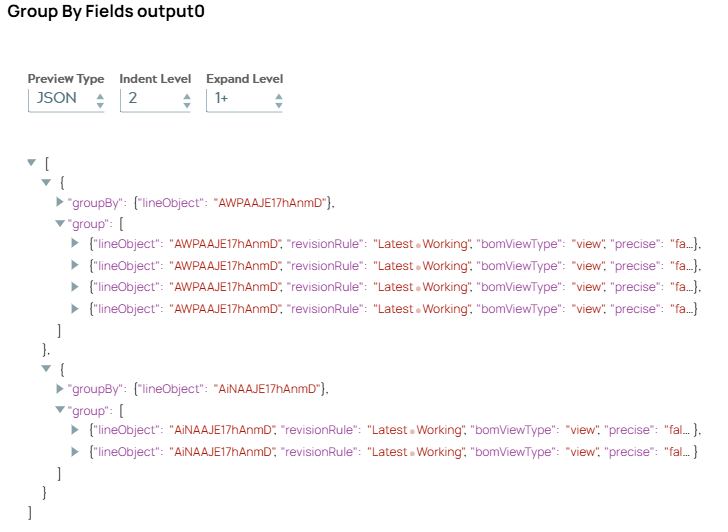Click the "groupBy" key in the first object
Screen dimensions: 728x532
(x=95, y=203)
